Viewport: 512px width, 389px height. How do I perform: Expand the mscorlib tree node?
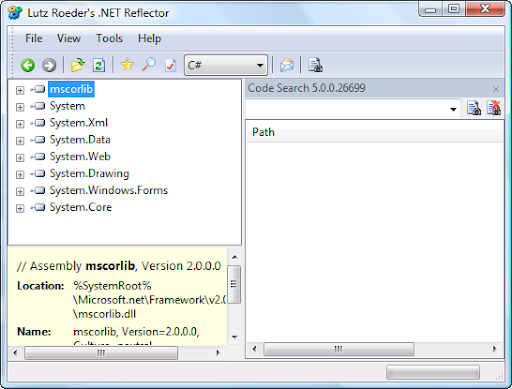point(20,90)
